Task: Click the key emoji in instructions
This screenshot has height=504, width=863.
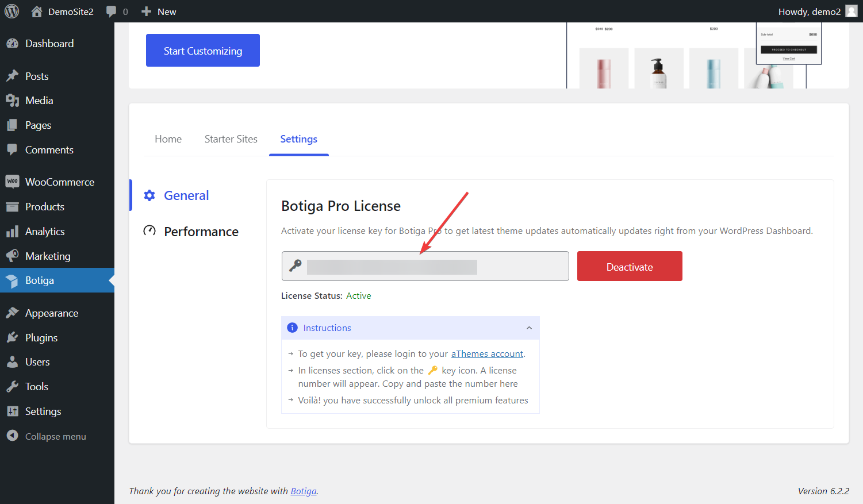Action: click(x=433, y=371)
